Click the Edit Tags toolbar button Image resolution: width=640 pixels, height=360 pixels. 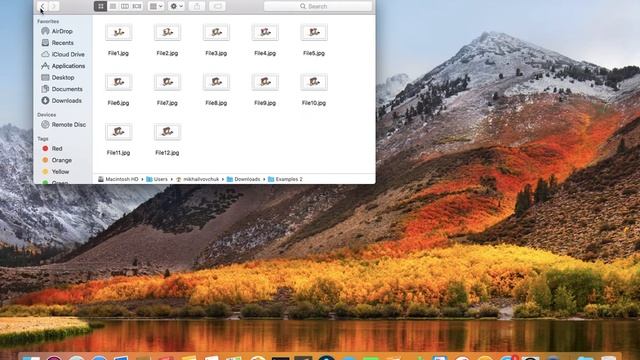218,6
